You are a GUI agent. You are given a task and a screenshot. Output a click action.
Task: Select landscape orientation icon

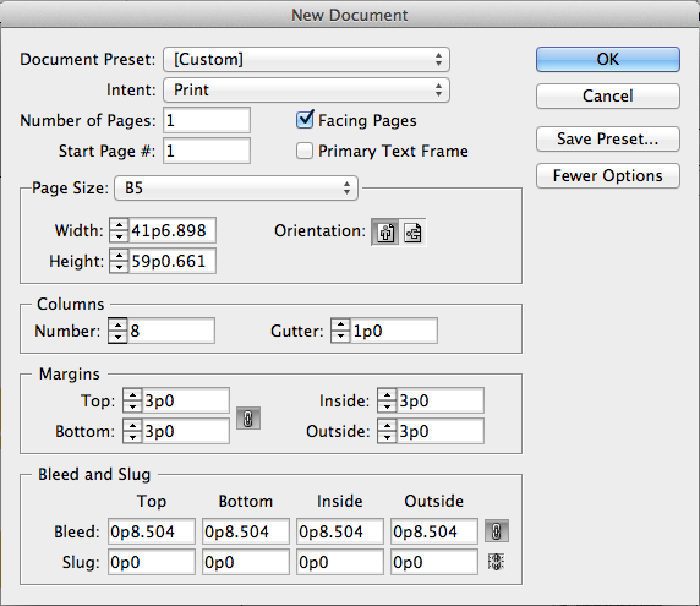pyautogui.click(x=413, y=232)
